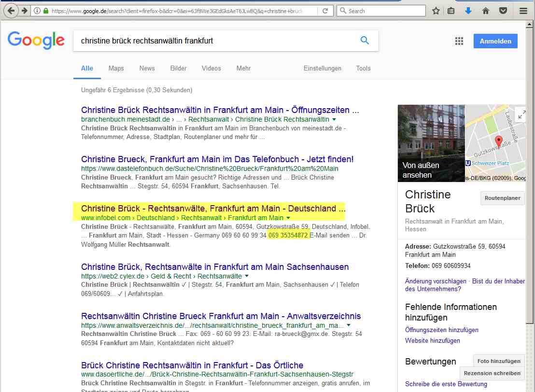
Task: Click the 'Von außen ansehen' street photo
Action: 431,143
